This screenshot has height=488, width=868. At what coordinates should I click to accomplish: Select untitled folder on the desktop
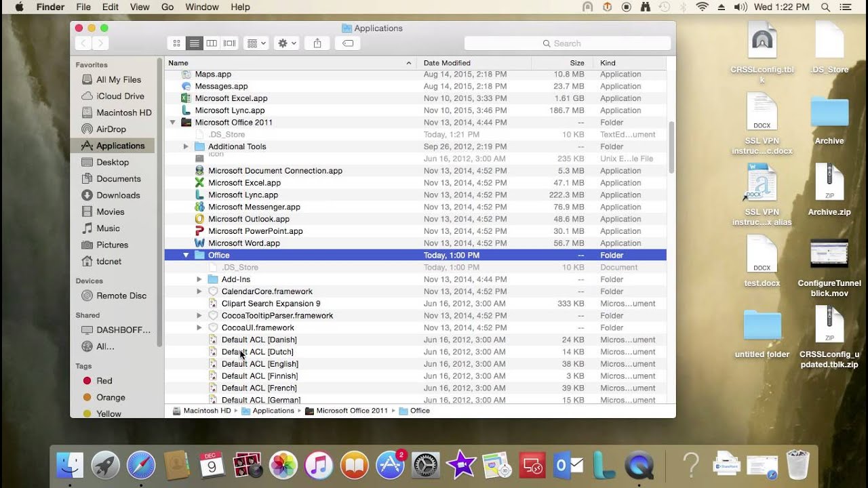point(762,334)
